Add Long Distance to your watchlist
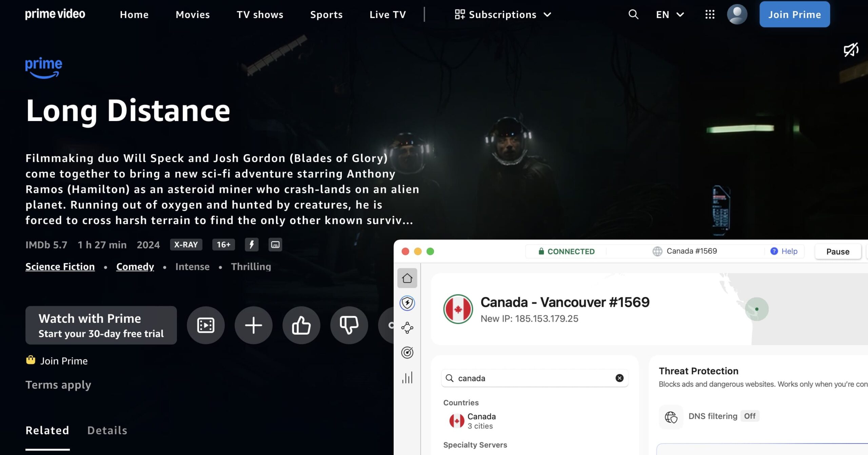 click(x=253, y=325)
